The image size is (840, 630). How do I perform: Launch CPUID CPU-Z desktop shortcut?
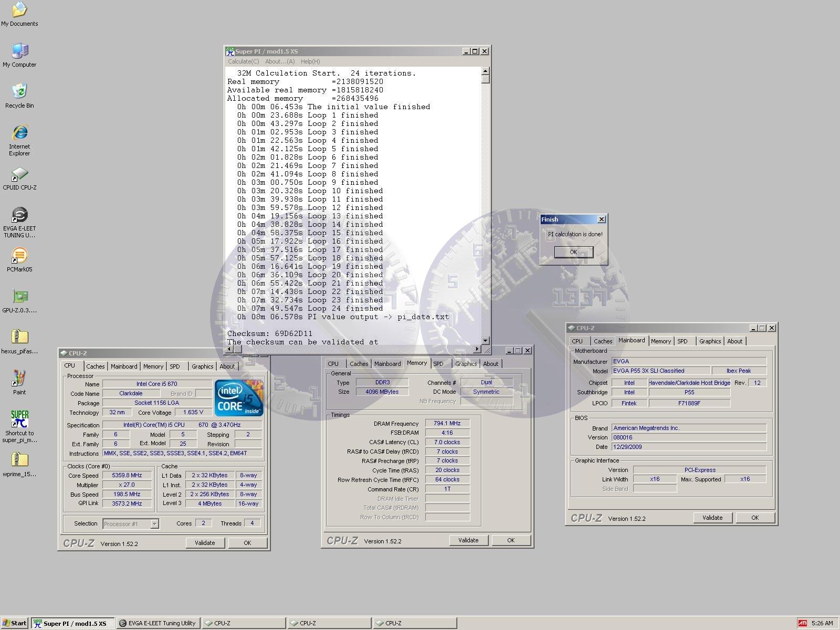point(19,178)
